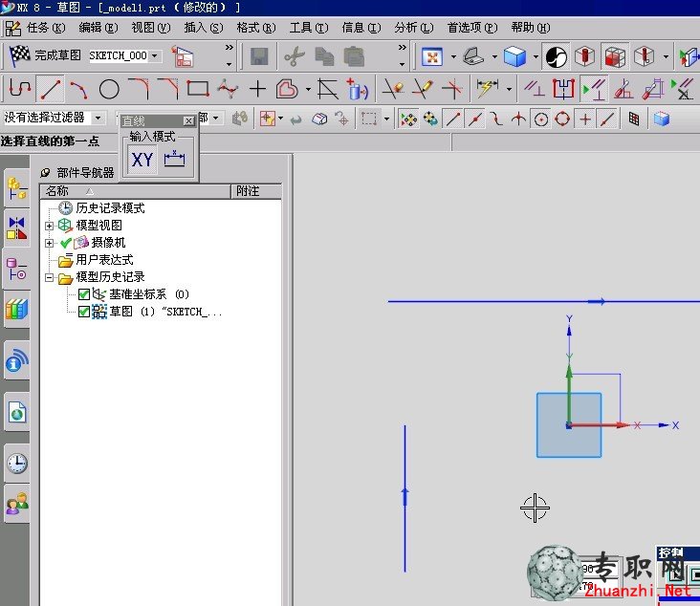Click the sketch datum square in viewport

coord(569,424)
